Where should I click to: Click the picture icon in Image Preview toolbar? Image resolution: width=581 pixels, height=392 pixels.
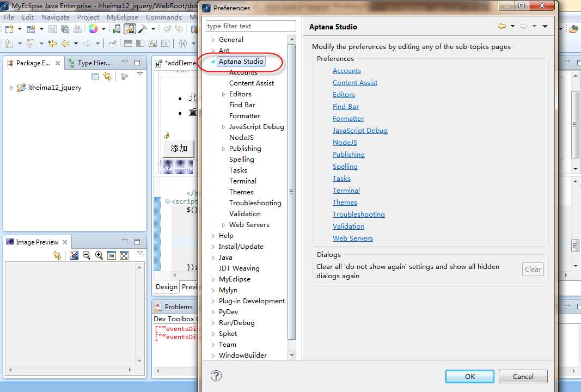[74, 255]
